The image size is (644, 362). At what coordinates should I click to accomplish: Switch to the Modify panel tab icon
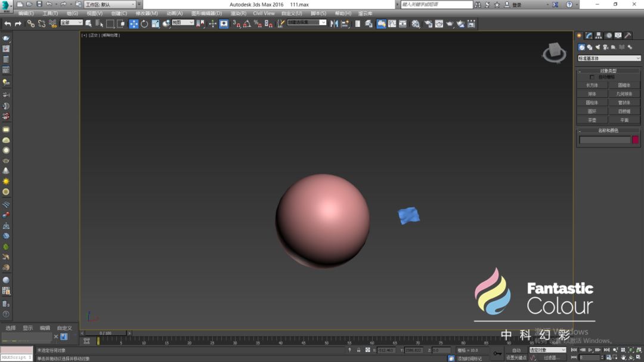(x=589, y=36)
